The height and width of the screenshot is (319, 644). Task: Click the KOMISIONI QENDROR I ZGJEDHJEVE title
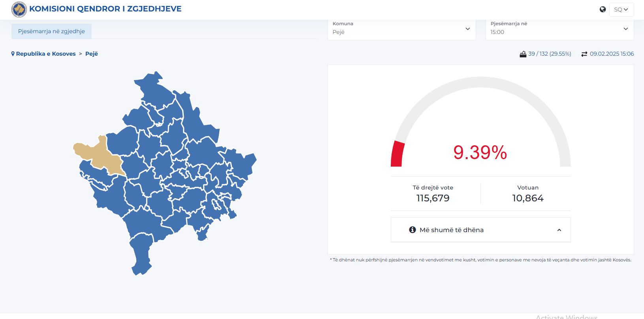[x=105, y=9]
